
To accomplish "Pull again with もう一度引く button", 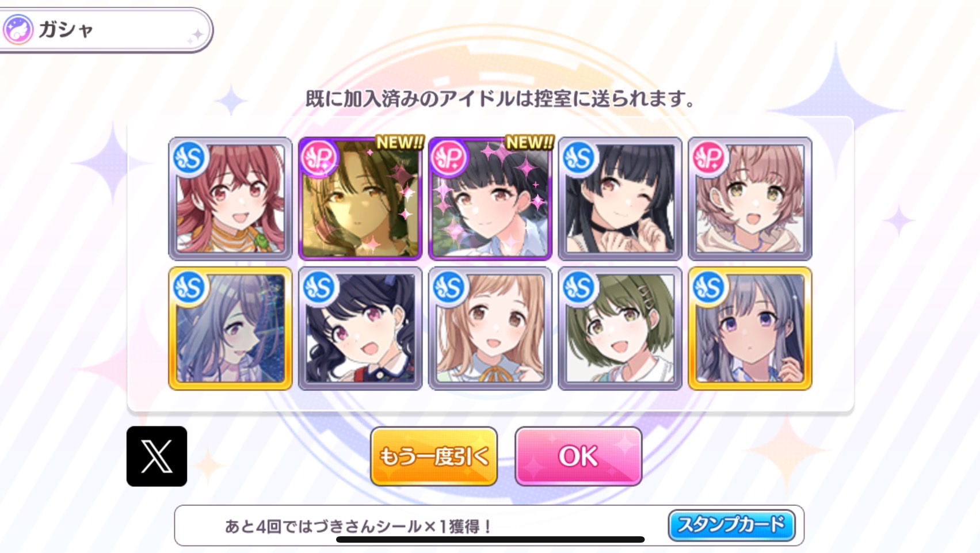I will [434, 456].
